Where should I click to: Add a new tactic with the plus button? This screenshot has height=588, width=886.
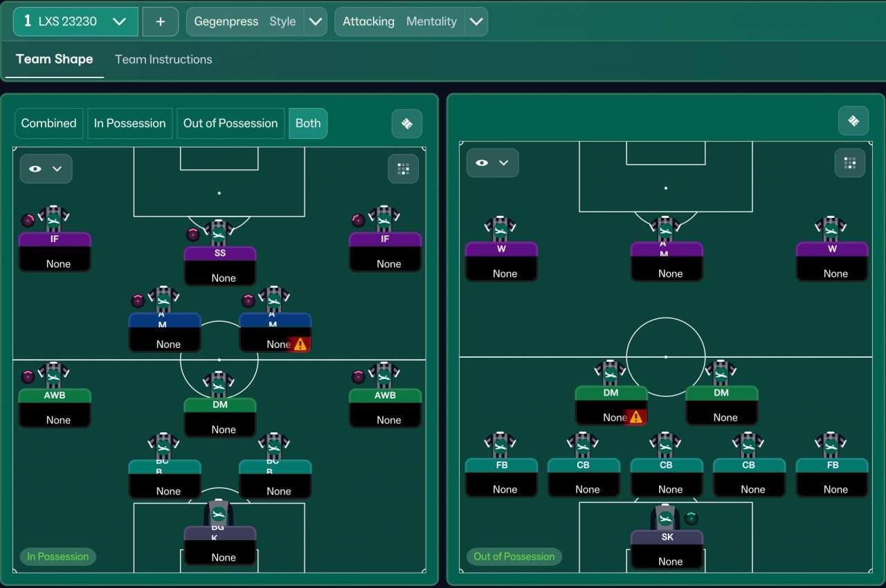161,21
